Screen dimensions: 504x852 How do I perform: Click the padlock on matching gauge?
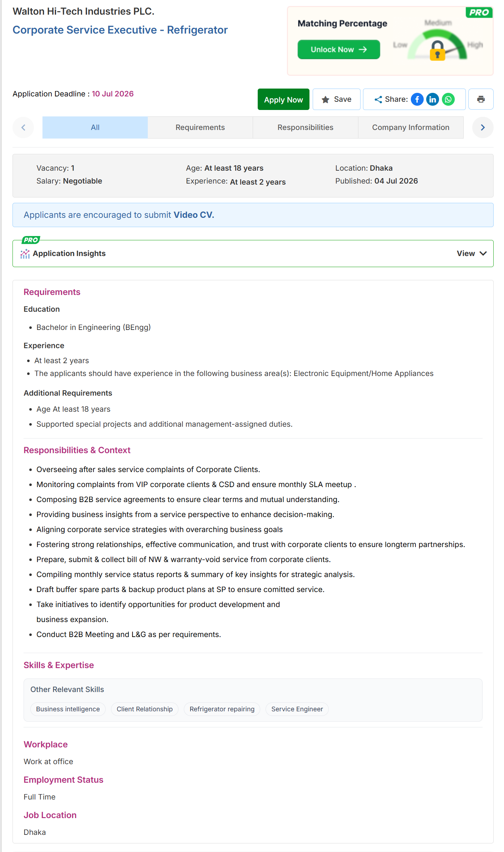pos(437,50)
